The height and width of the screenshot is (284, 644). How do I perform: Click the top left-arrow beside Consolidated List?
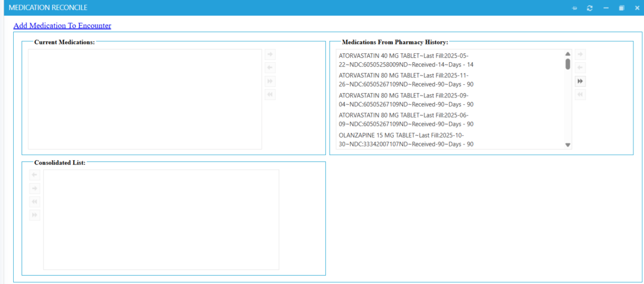35,175
